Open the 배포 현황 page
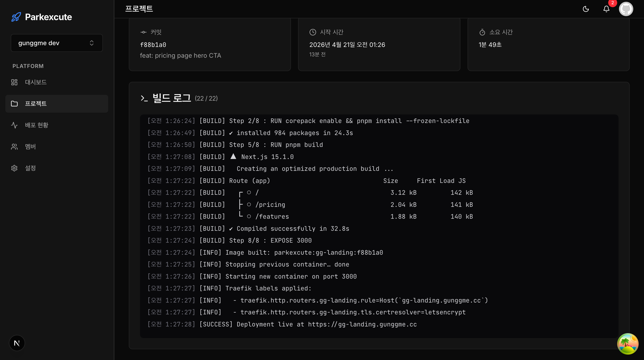 click(36, 125)
